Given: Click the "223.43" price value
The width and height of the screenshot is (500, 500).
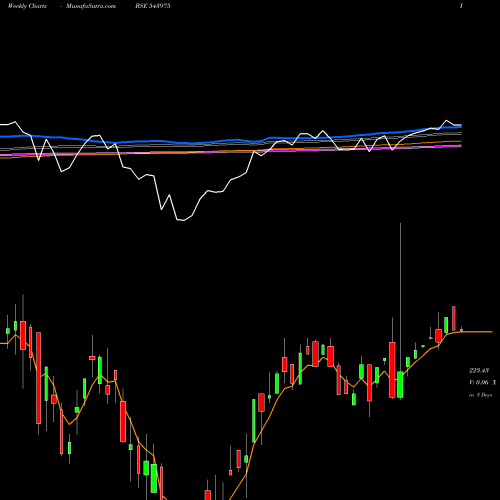Looking at the screenshot, I should click(x=479, y=371).
